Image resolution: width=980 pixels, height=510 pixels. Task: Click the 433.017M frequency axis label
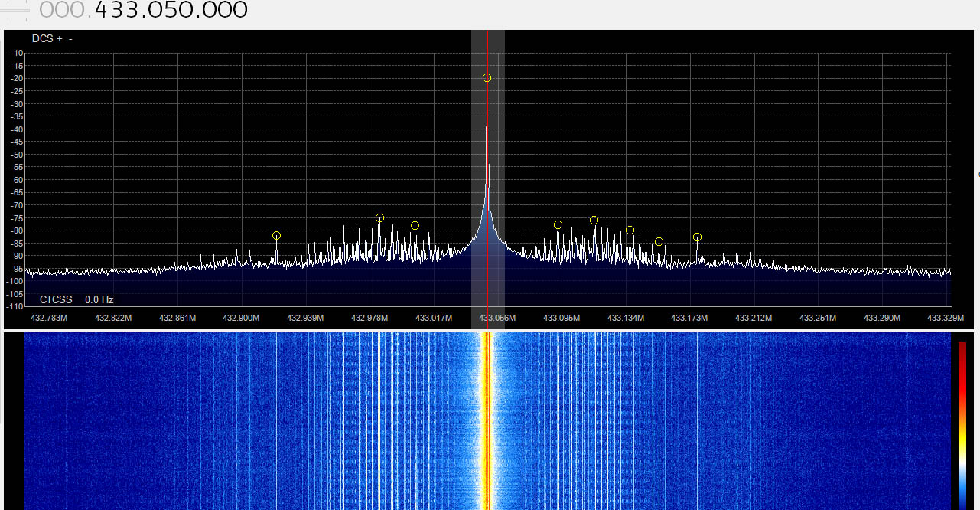(434, 318)
